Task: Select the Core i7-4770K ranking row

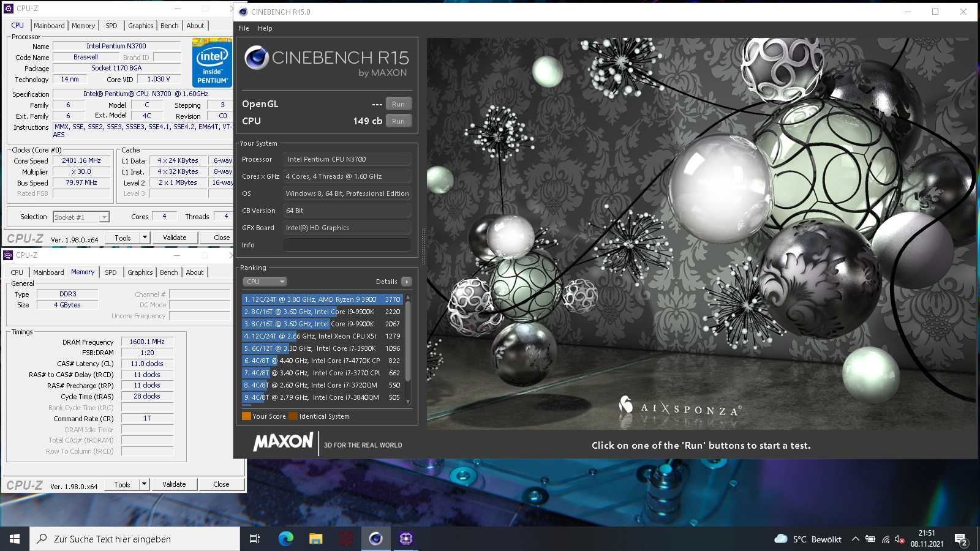Action: tap(322, 361)
